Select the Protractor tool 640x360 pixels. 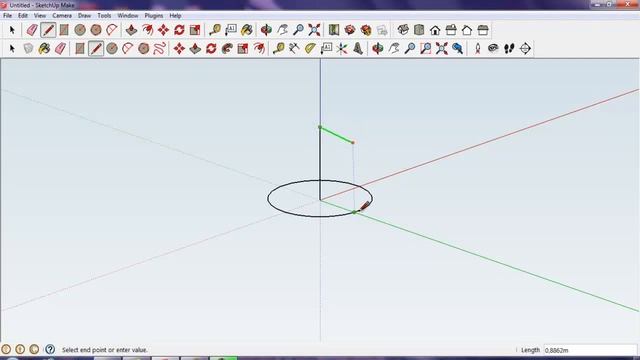point(310,49)
